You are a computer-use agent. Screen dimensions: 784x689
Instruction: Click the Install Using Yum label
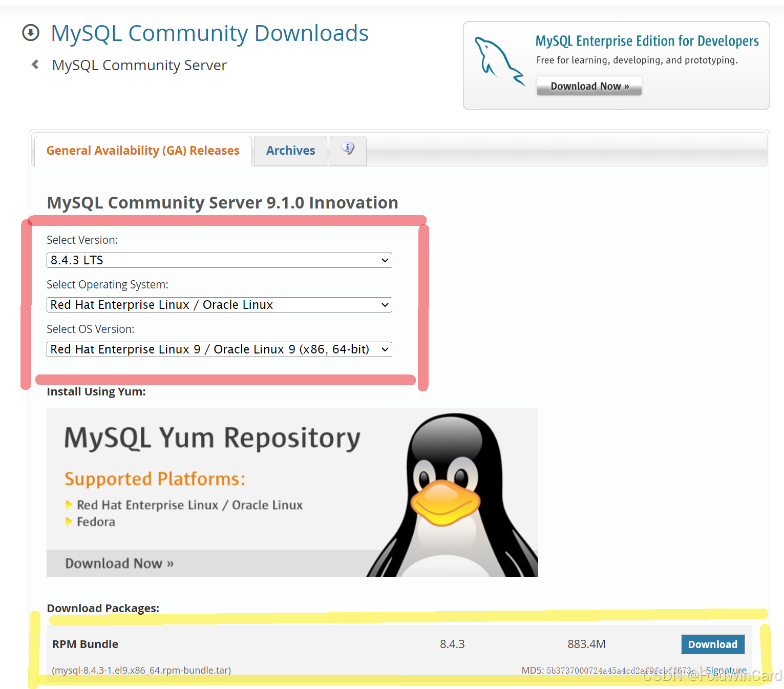96,392
